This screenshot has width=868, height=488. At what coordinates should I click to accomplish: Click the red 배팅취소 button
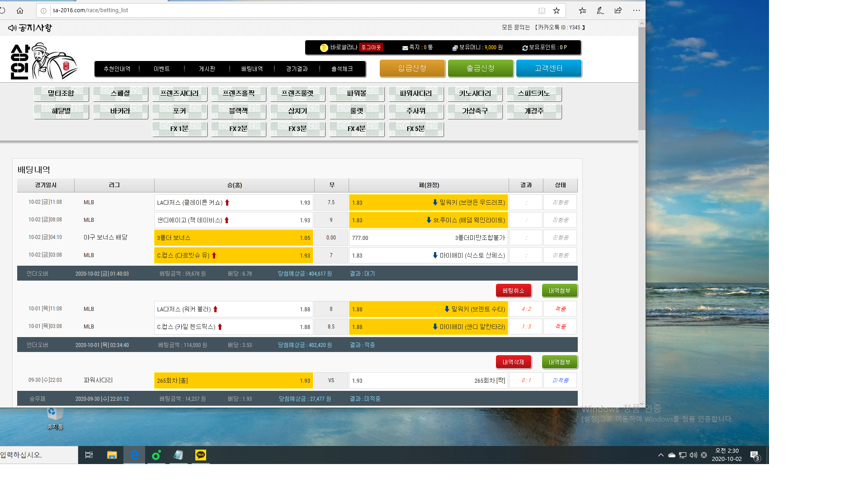pyautogui.click(x=513, y=291)
